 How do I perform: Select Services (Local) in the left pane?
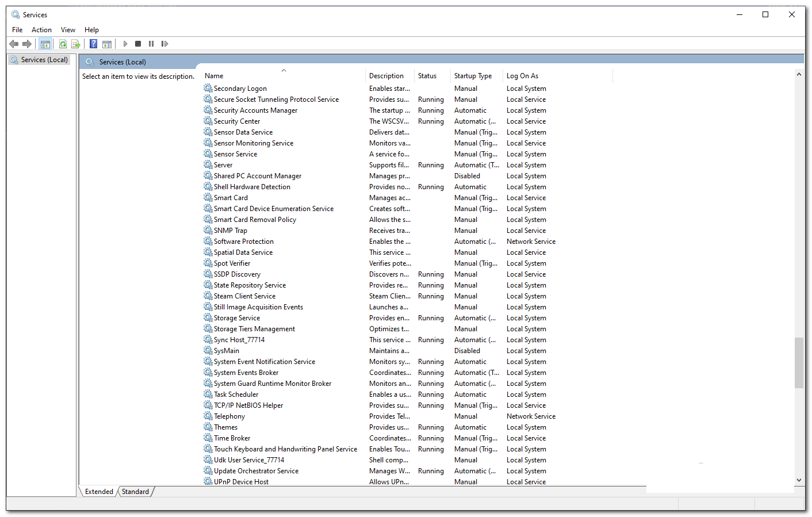44,59
